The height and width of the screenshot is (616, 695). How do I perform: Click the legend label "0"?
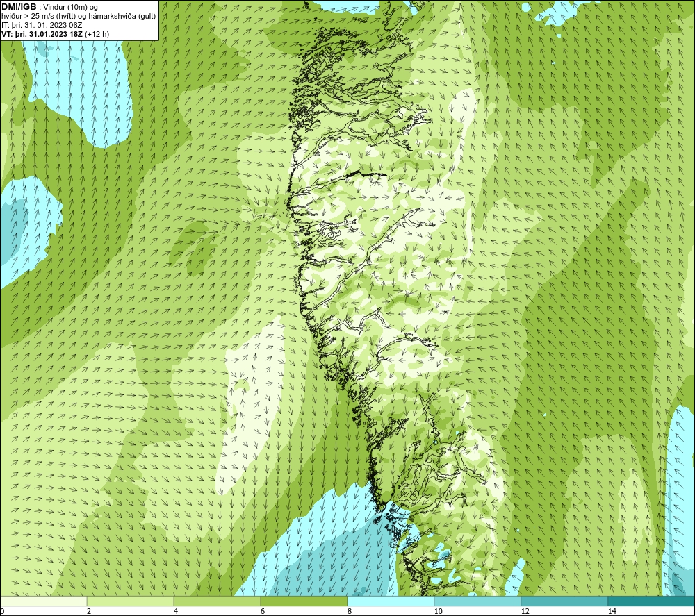2,611
